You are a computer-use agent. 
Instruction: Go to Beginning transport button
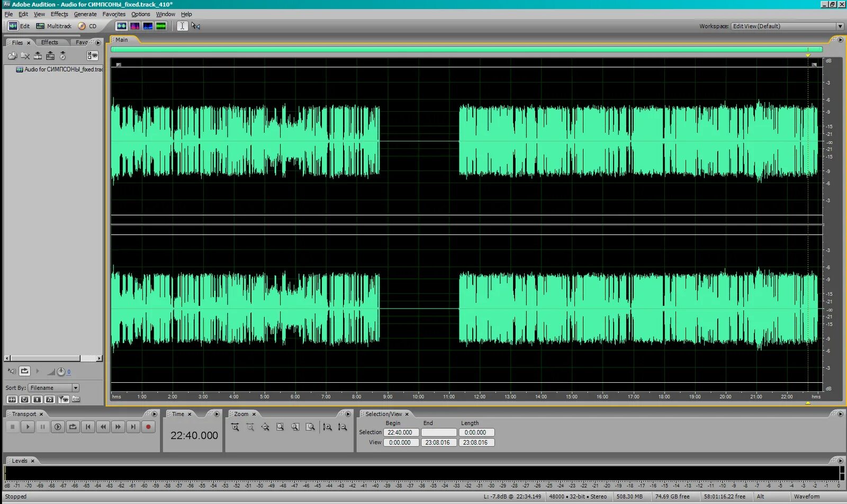pos(88,427)
